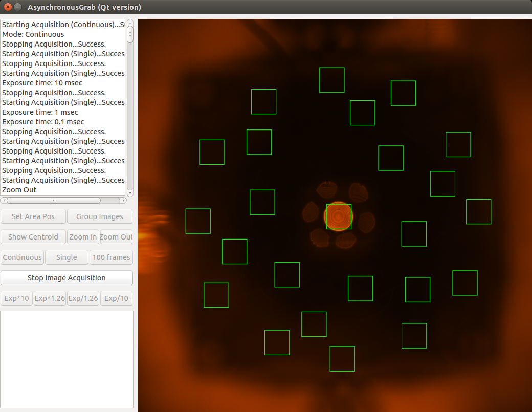This screenshot has height=412, width=532.
Task: Zoom In on the camera image
Action: [83, 237]
